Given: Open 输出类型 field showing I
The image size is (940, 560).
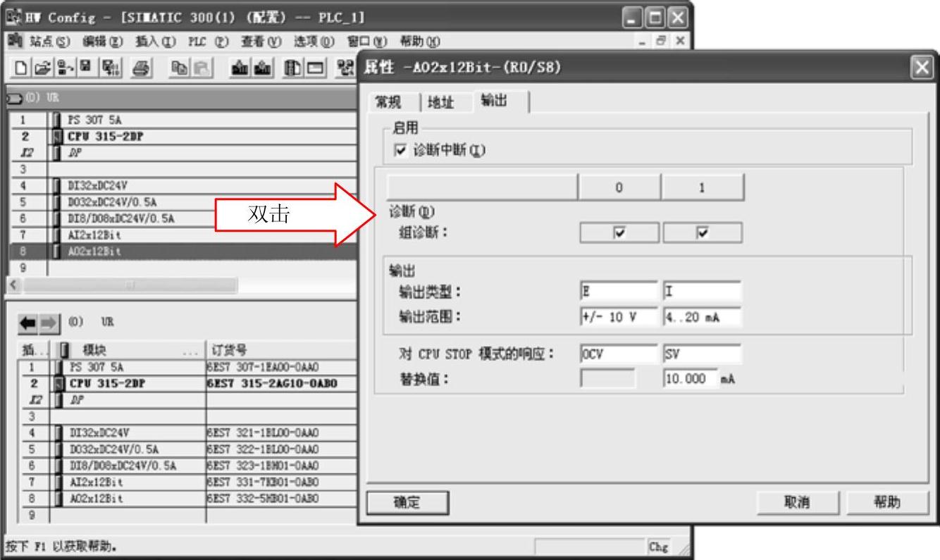Looking at the screenshot, I should (702, 290).
